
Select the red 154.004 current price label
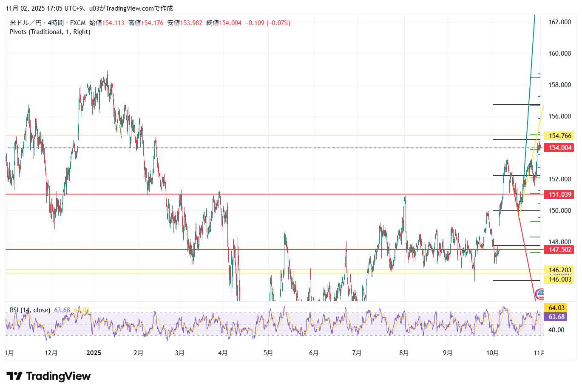(559, 148)
